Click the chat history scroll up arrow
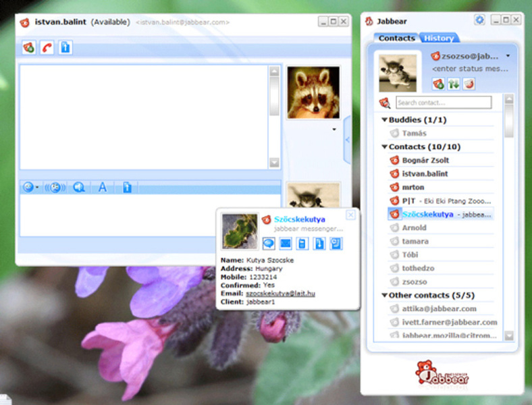Viewport: 532px width, 405px height. (x=274, y=72)
